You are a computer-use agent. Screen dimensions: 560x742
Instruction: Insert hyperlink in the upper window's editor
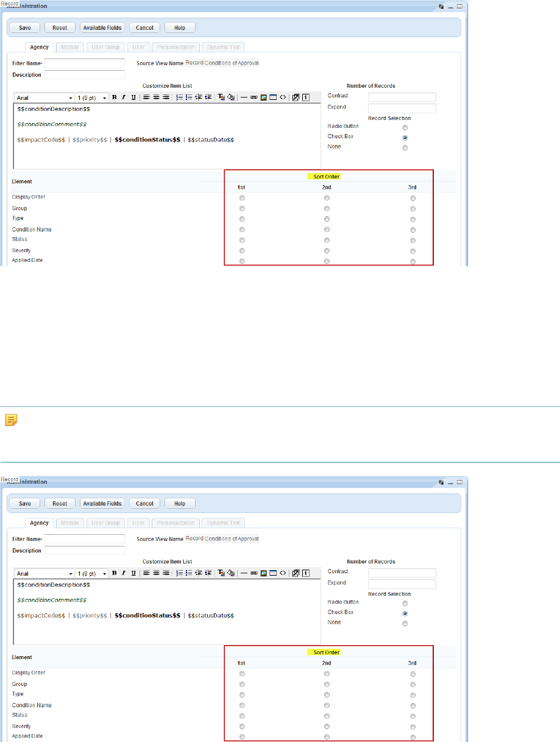click(x=254, y=97)
